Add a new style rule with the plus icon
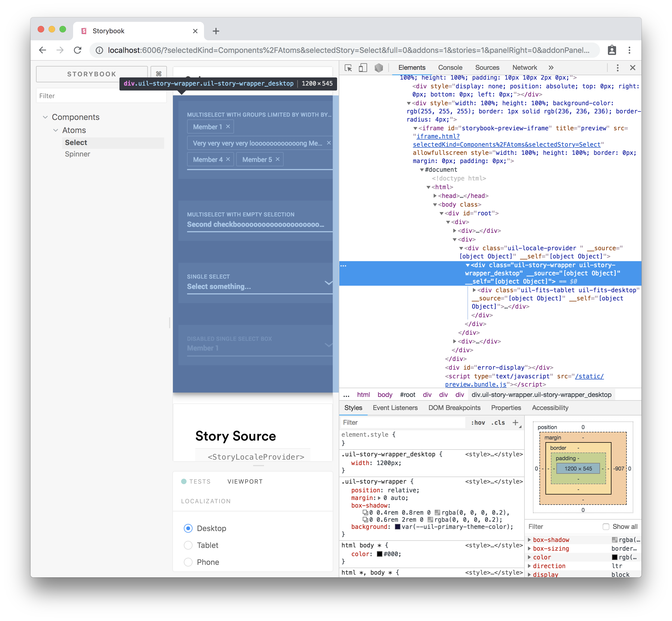Screen dimensions: 672x621 tap(516, 422)
